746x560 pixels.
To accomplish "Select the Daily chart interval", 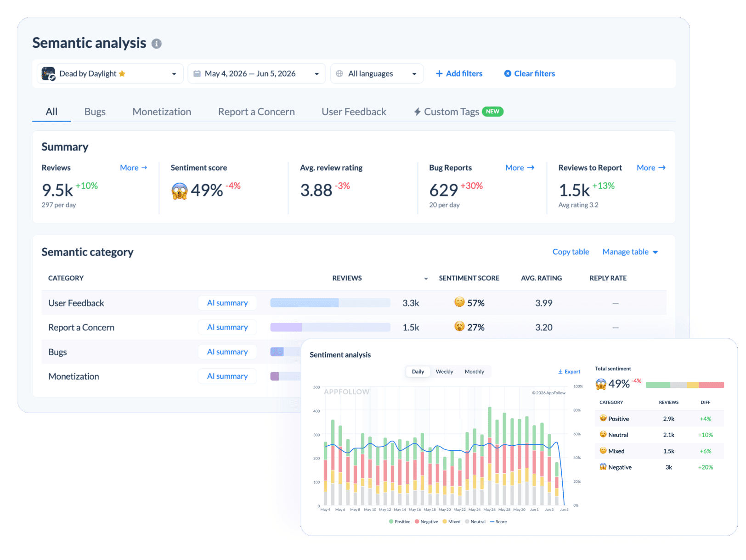I will (x=418, y=371).
